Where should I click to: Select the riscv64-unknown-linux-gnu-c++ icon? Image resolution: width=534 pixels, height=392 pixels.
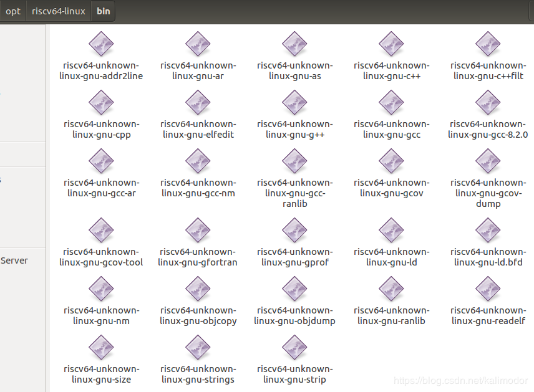391,44
